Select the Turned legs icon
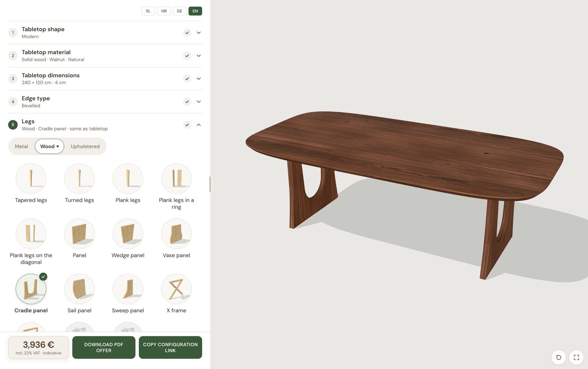Screen dimensions: 588x369 pyautogui.click(x=79, y=178)
